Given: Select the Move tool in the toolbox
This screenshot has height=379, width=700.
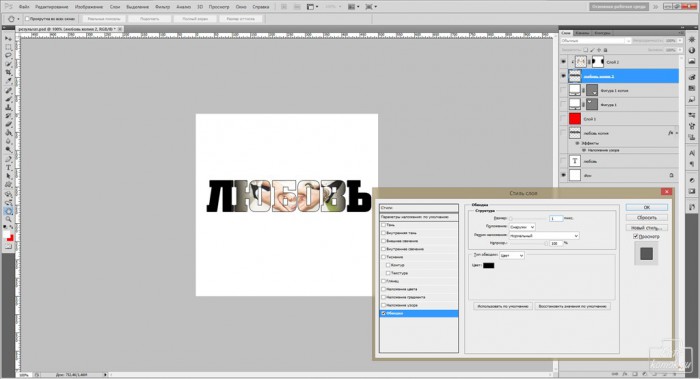Looking at the screenshot, I should [x=8, y=38].
